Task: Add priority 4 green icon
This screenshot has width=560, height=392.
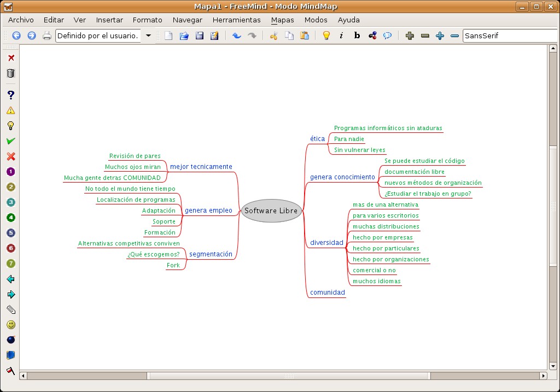Action: coord(11,218)
